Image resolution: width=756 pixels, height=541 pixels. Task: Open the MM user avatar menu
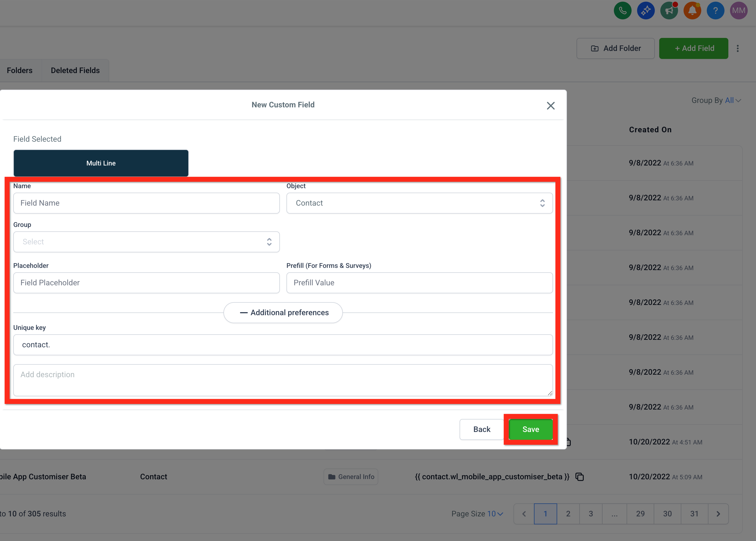[x=739, y=11]
